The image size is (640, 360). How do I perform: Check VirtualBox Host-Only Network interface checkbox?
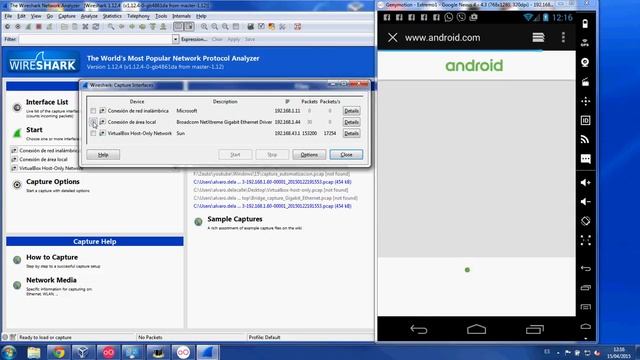(93, 133)
